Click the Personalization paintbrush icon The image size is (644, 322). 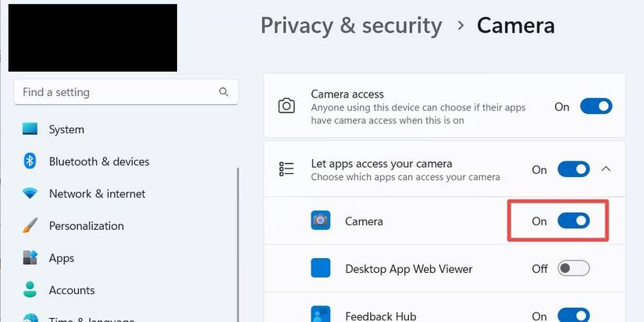pos(30,226)
